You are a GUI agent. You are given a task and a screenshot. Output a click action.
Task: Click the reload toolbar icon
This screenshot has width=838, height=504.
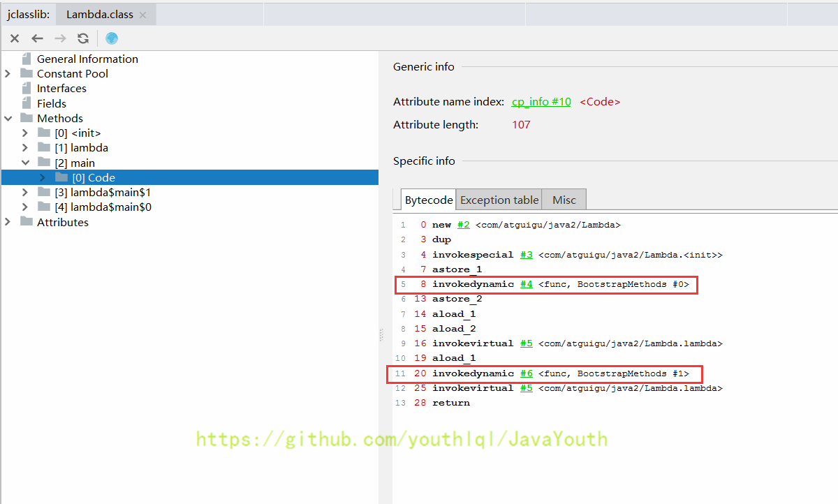point(83,38)
